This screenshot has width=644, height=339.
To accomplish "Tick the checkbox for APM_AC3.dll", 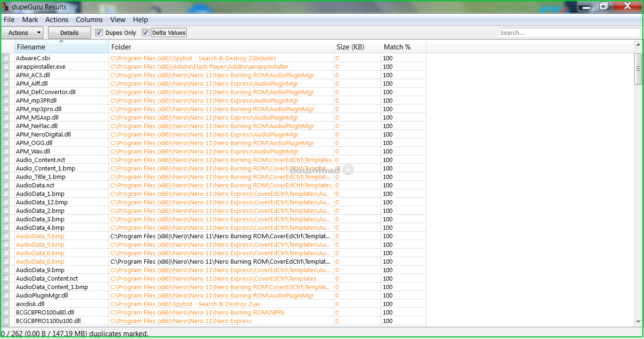I will coord(6,75).
